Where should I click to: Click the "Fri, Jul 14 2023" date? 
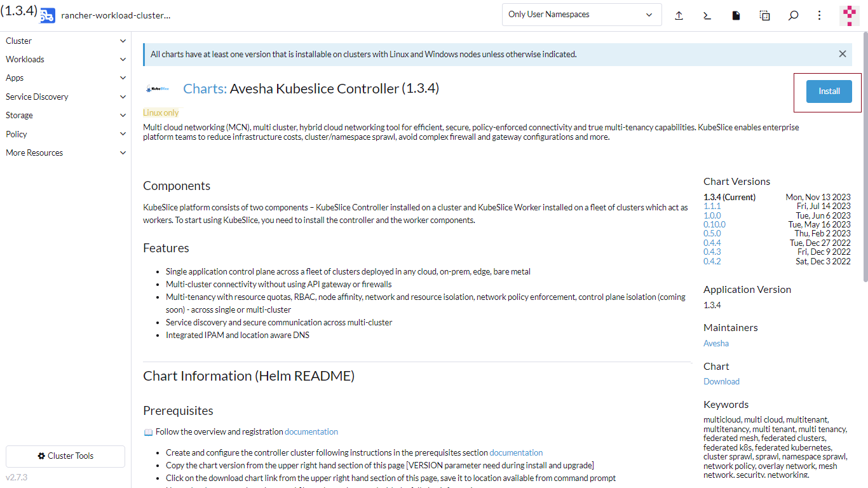click(824, 206)
